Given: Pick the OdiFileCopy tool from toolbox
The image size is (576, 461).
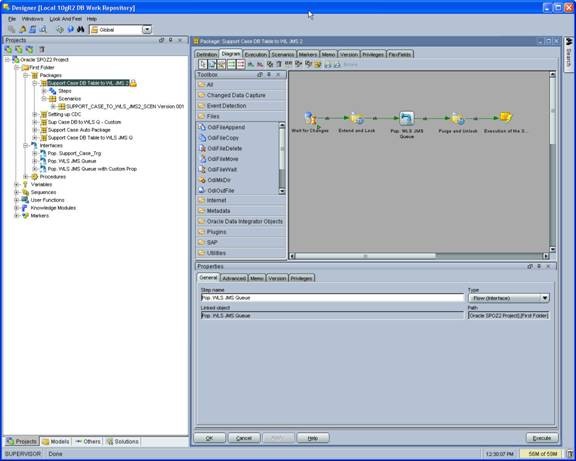Looking at the screenshot, I should pos(223,138).
